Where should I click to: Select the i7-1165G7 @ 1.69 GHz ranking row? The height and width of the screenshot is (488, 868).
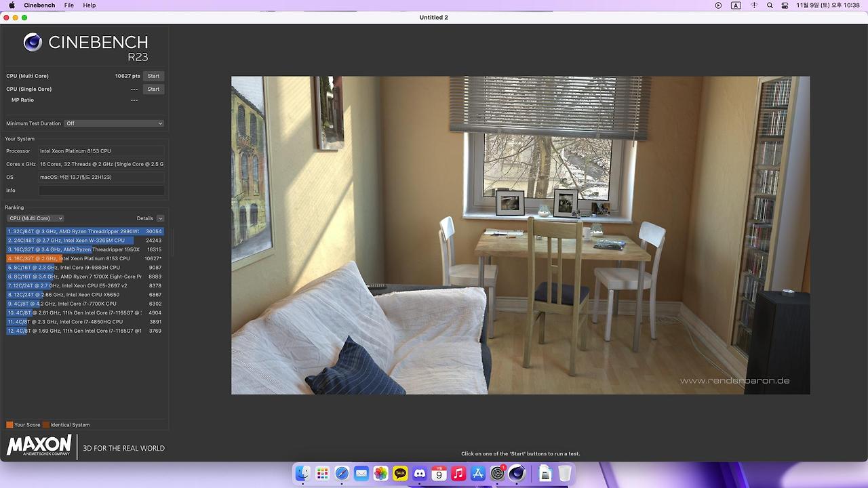pos(85,331)
